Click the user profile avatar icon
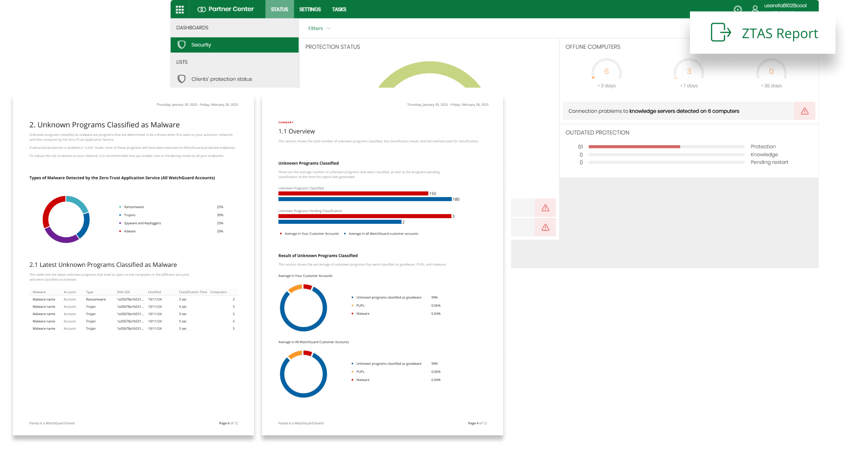 (755, 8)
